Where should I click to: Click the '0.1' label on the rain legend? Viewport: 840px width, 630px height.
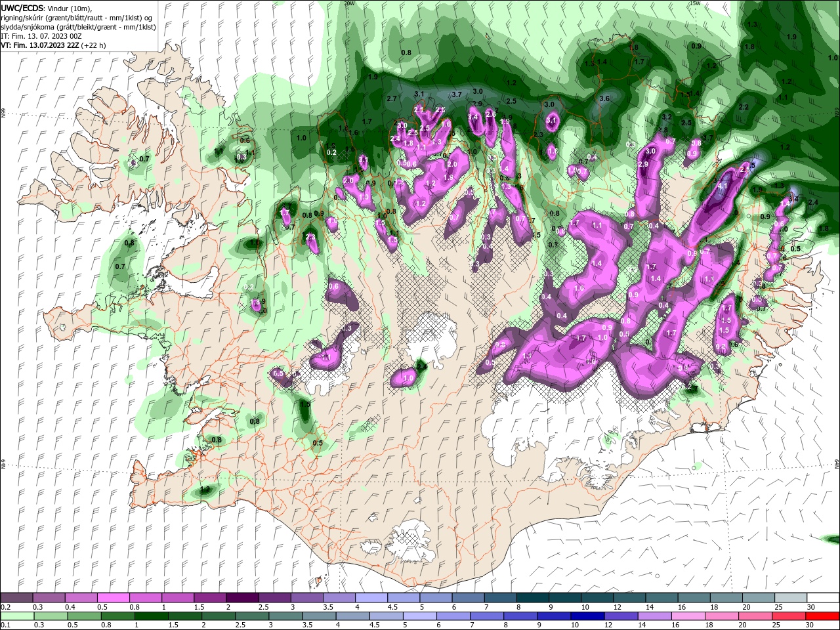[x=5, y=625]
